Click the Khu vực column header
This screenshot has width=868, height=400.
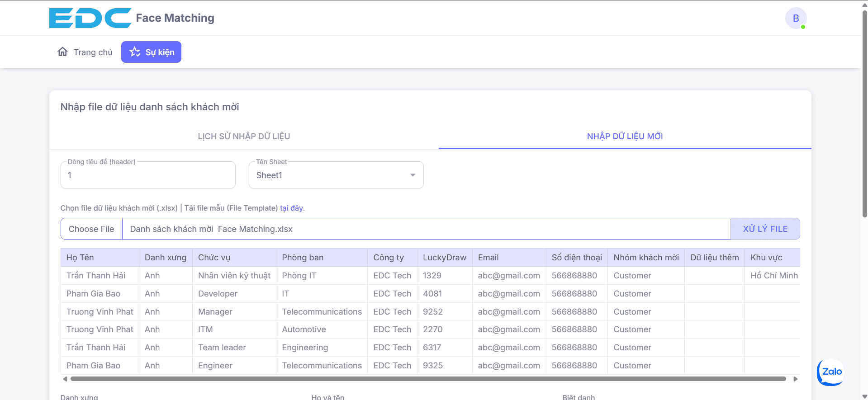(772, 258)
